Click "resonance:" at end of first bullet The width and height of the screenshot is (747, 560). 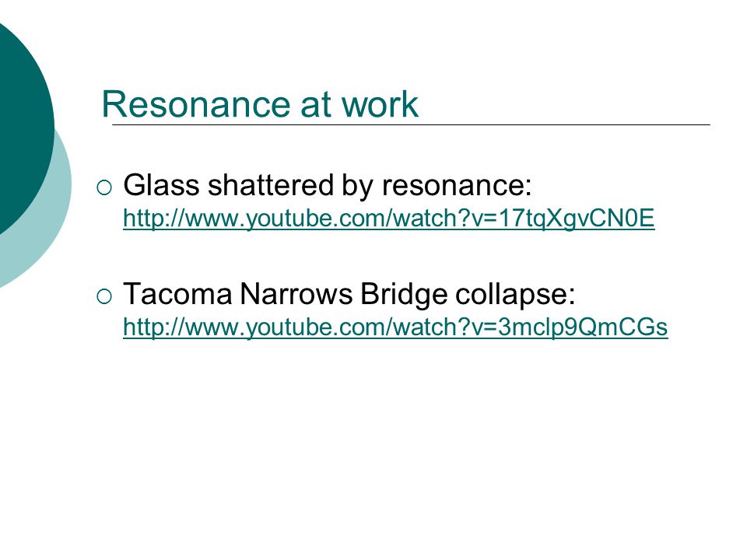click(x=457, y=186)
